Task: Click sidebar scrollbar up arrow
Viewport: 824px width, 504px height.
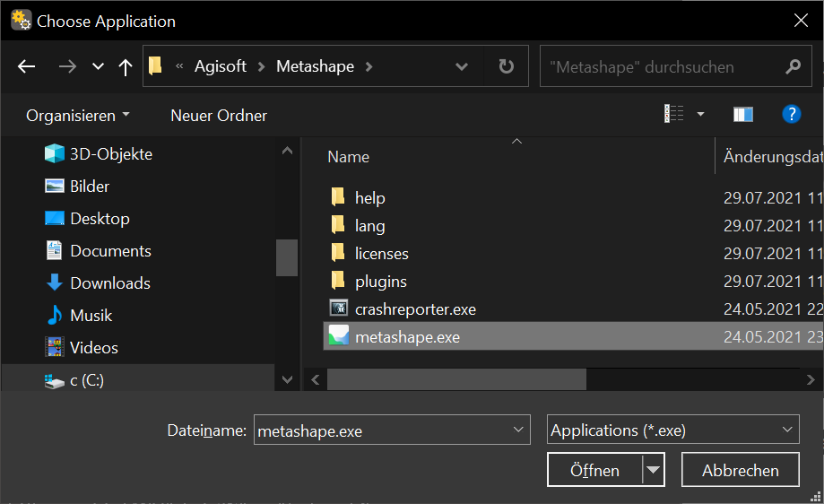Action: tap(287, 151)
